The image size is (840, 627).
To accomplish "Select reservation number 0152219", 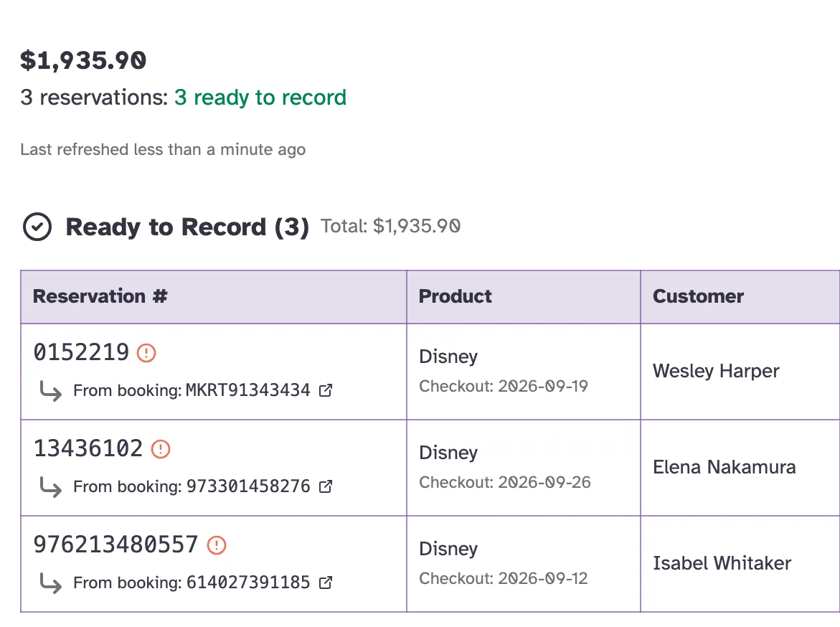I will pos(82,353).
